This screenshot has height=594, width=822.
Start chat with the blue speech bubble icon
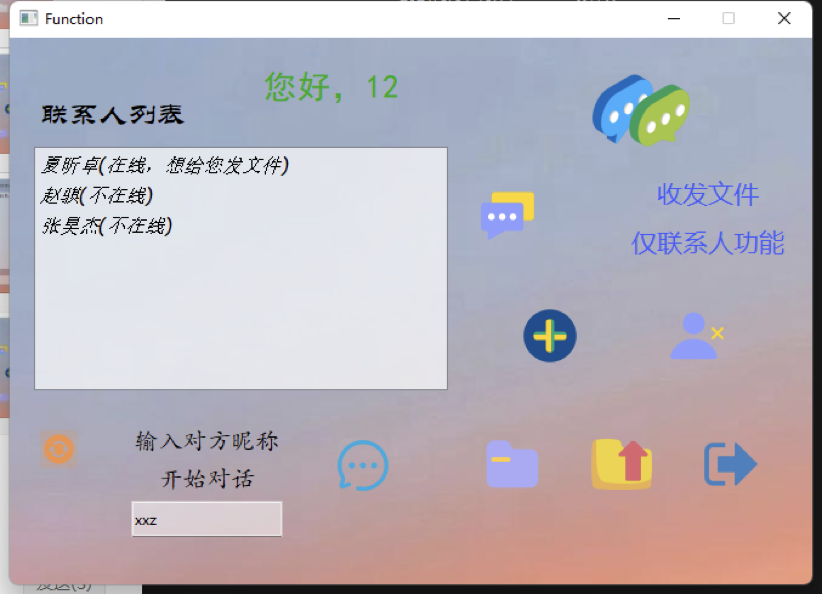tap(363, 465)
